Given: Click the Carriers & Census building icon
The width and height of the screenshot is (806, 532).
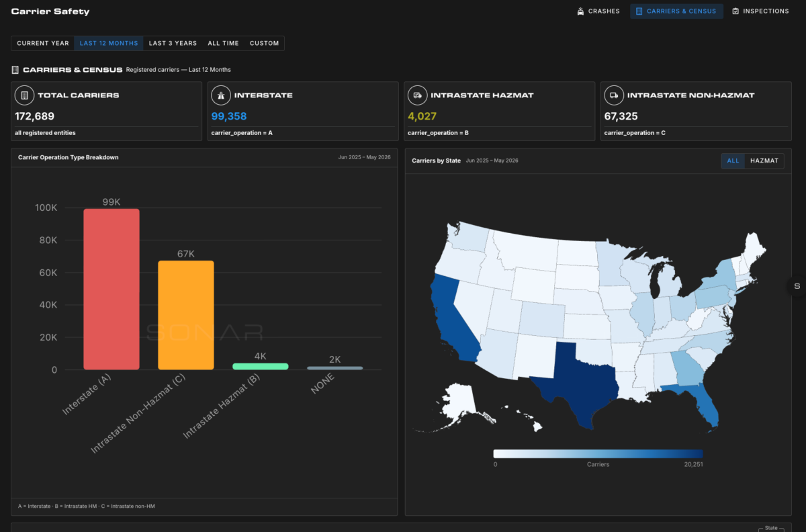Looking at the screenshot, I should point(639,11).
